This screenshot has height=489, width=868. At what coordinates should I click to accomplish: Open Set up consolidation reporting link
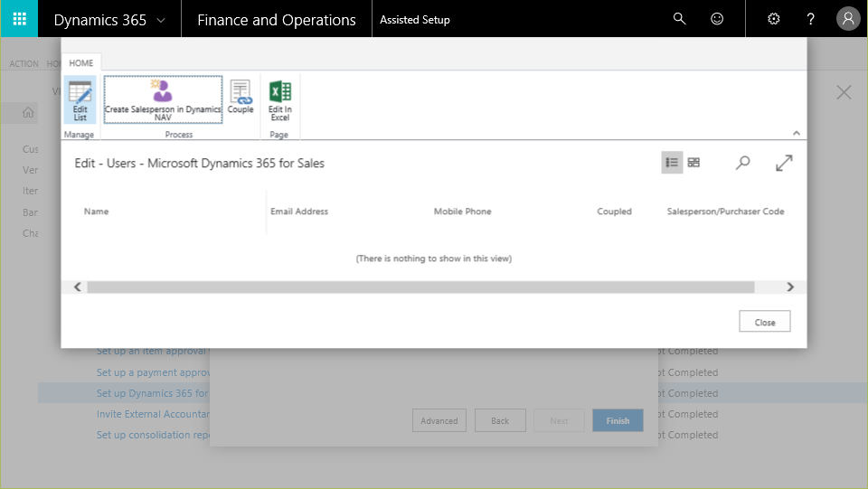pos(153,435)
